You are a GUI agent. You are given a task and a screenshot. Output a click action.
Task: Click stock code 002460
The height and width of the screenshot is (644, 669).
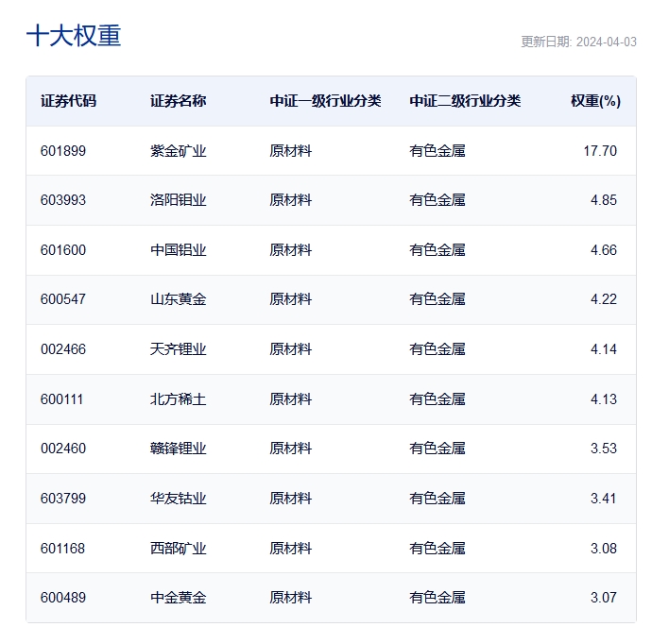click(x=63, y=449)
